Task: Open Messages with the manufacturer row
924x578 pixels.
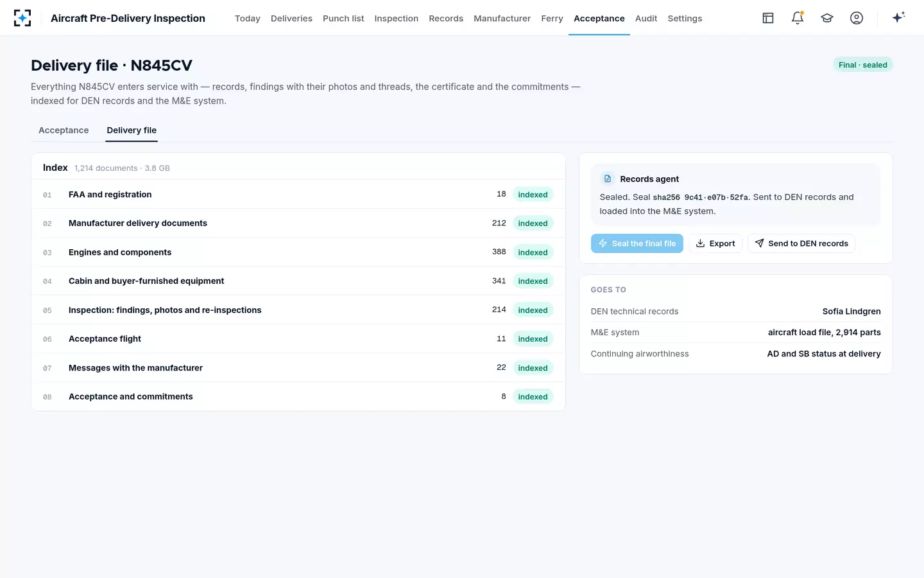Action: (x=298, y=368)
